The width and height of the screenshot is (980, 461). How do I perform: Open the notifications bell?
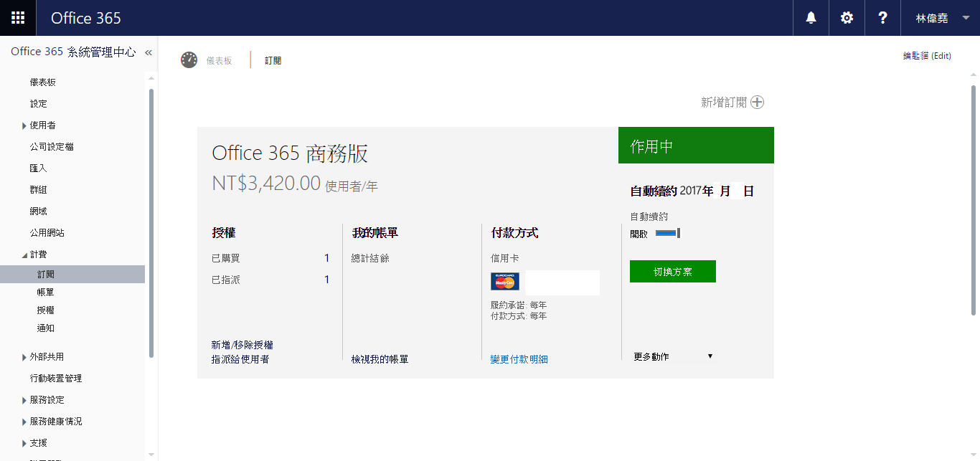point(811,18)
